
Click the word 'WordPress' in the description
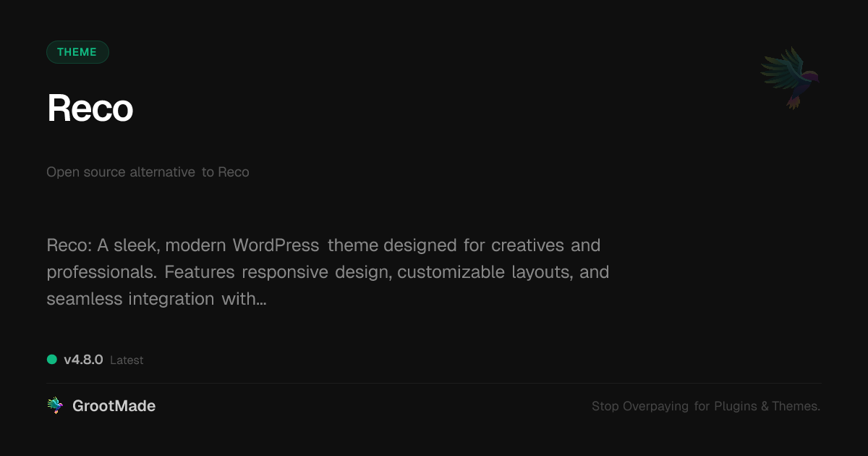pyautogui.click(x=276, y=245)
